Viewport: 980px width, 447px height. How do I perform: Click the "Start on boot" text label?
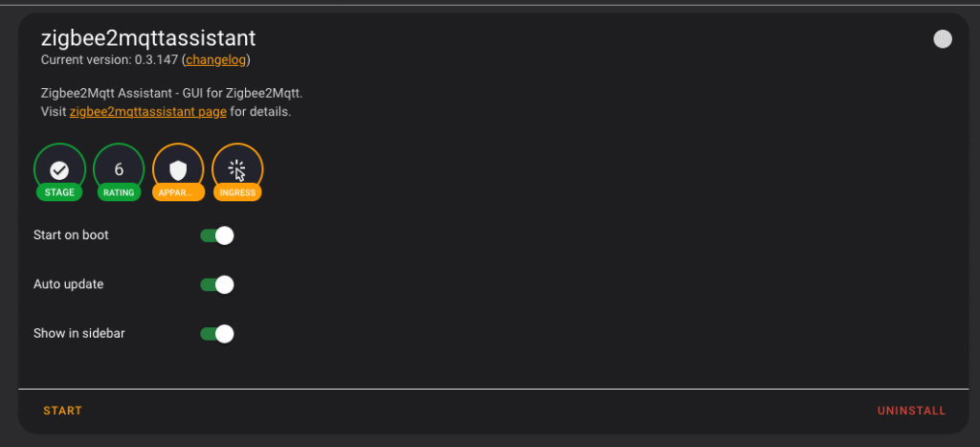pos(71,235)
